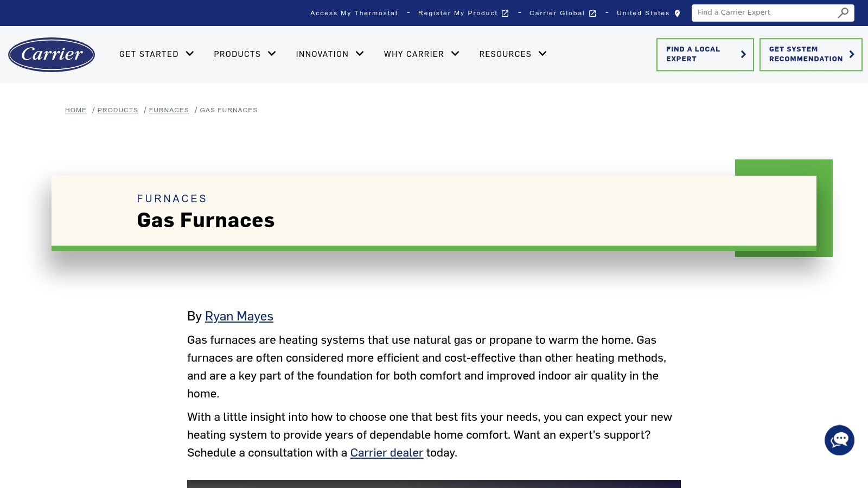Click the Find a Local Expert button
868x488 pixels.
point(705,54)
